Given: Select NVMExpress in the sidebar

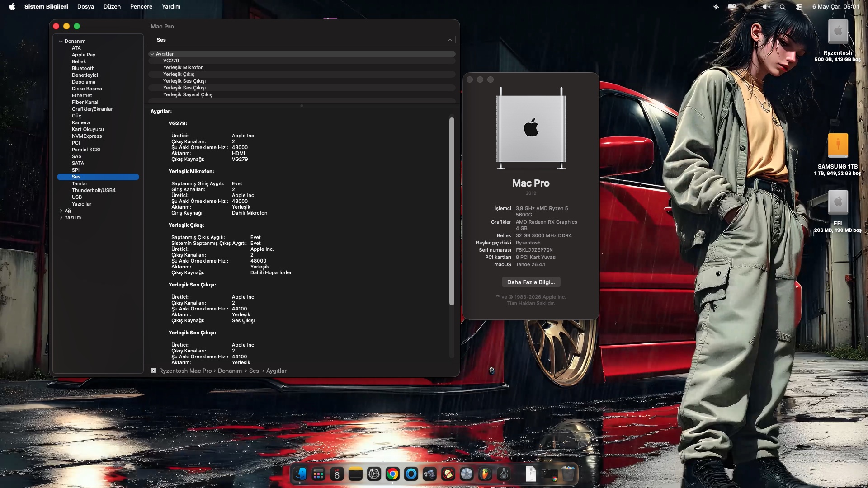Looking at the screenshot, I should coord(87,136).
